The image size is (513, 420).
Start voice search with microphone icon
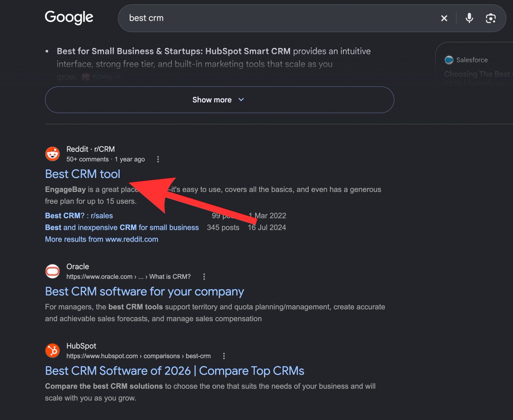point(469,18)
